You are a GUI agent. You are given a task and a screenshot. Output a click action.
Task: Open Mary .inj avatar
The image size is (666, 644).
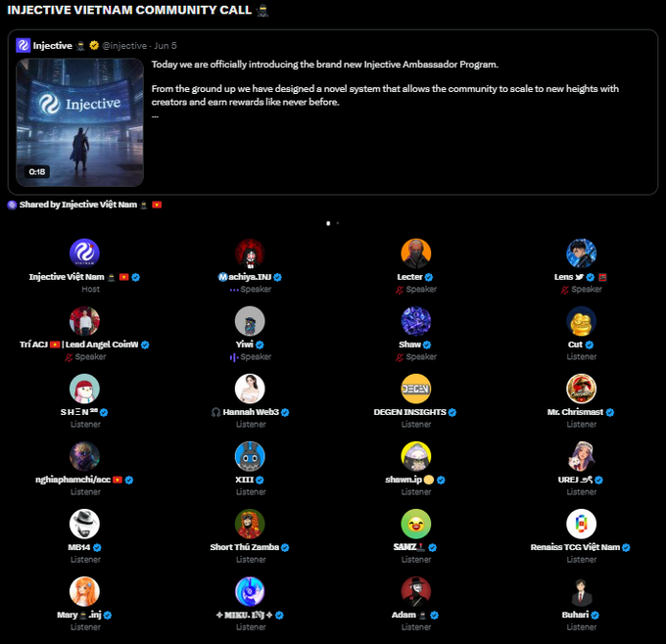click(x=84, y=591)
